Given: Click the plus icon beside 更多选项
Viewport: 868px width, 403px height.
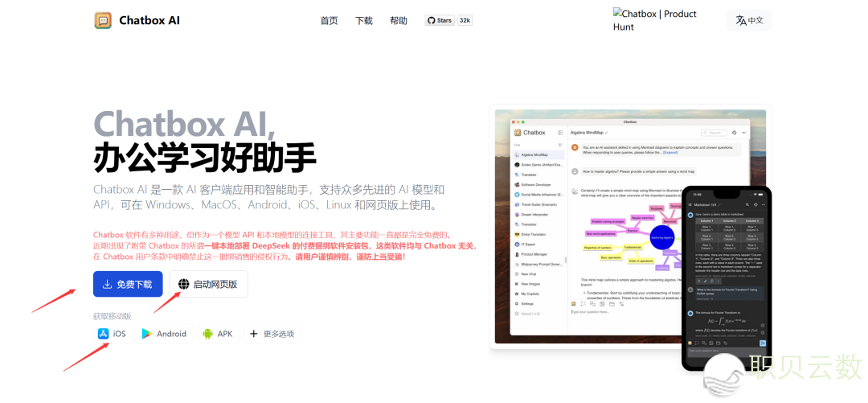Looking at the screenshot, I should coord(253,334).
